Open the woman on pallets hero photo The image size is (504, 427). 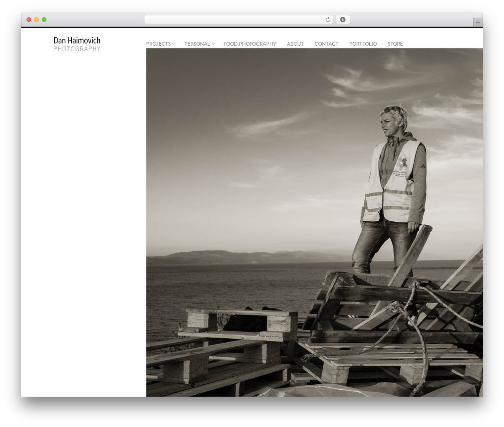(x=314, y=222)
